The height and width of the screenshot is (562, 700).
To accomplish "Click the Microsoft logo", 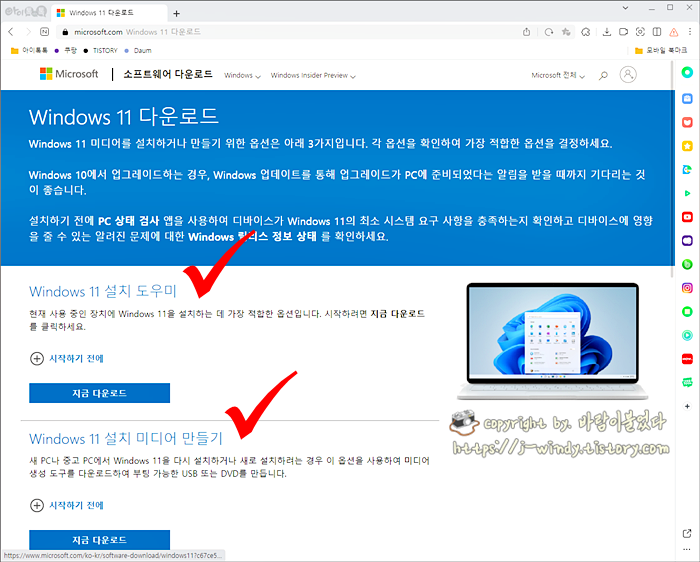I will pos(69,74).
